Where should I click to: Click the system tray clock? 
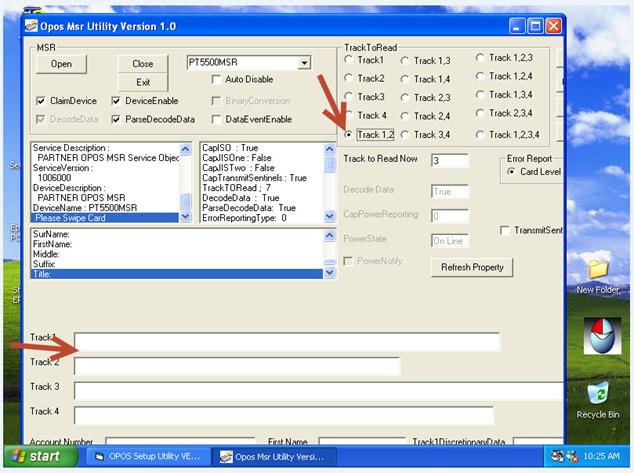point(601,456)
